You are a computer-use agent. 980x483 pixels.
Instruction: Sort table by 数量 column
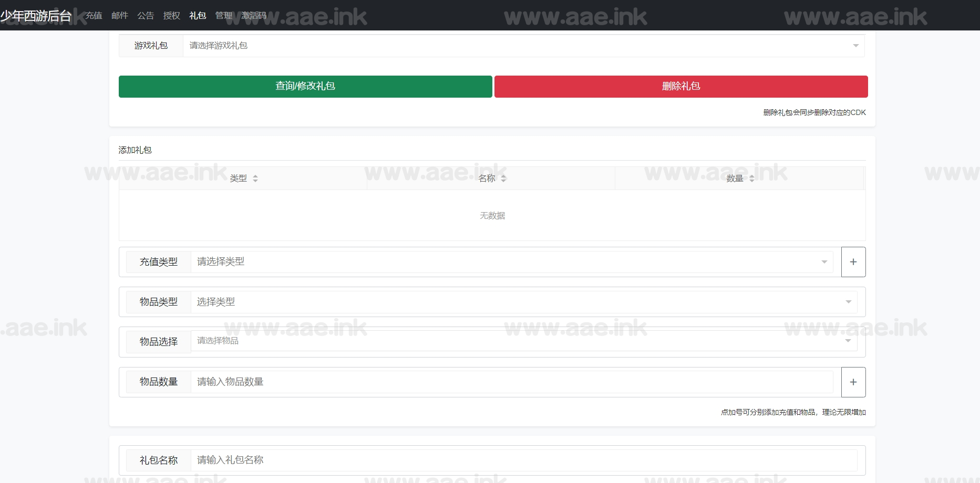click(x=740, y=178)
